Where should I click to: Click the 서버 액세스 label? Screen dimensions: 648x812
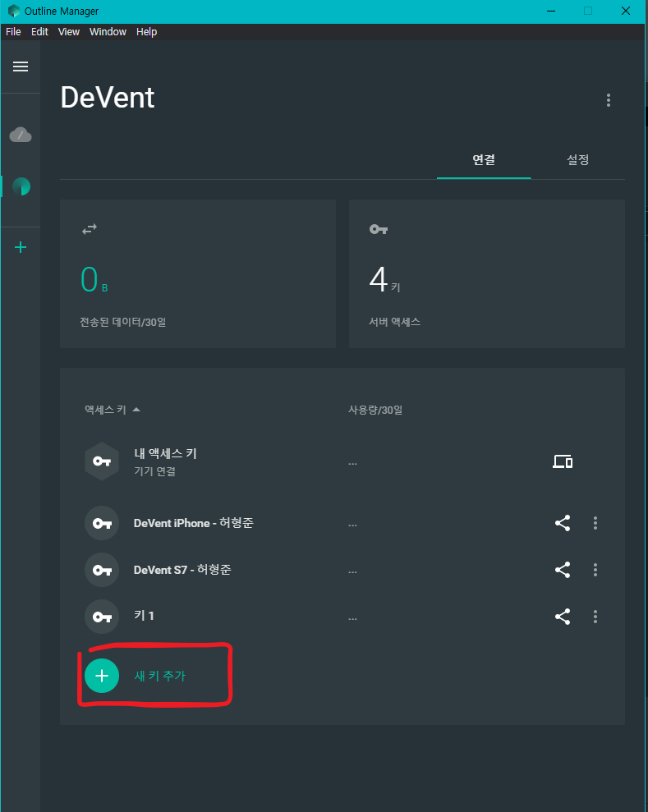(x=395, y=322)
